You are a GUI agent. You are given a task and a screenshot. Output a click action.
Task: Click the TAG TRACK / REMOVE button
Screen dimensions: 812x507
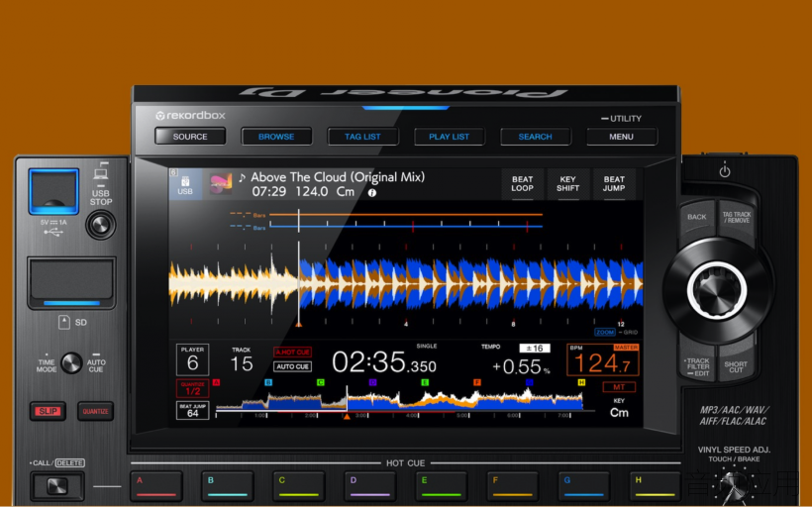pyautogui.click(x=737, y=218)
